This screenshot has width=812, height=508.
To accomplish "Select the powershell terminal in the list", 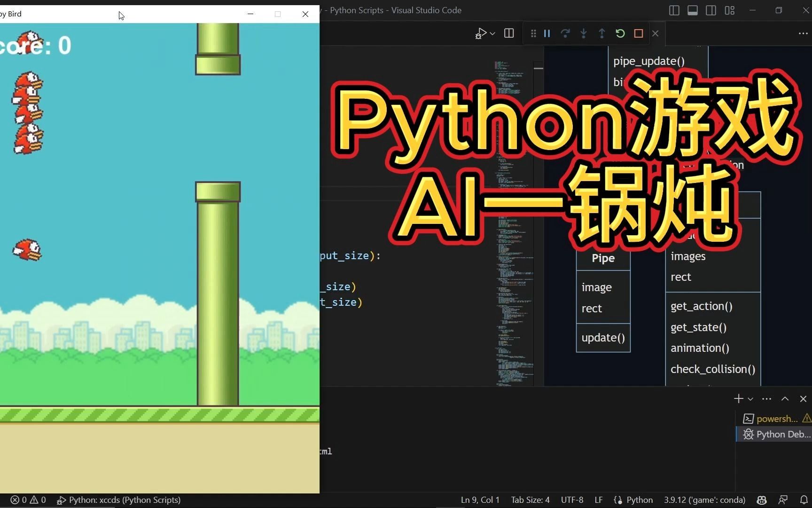I will click(774, 418).
